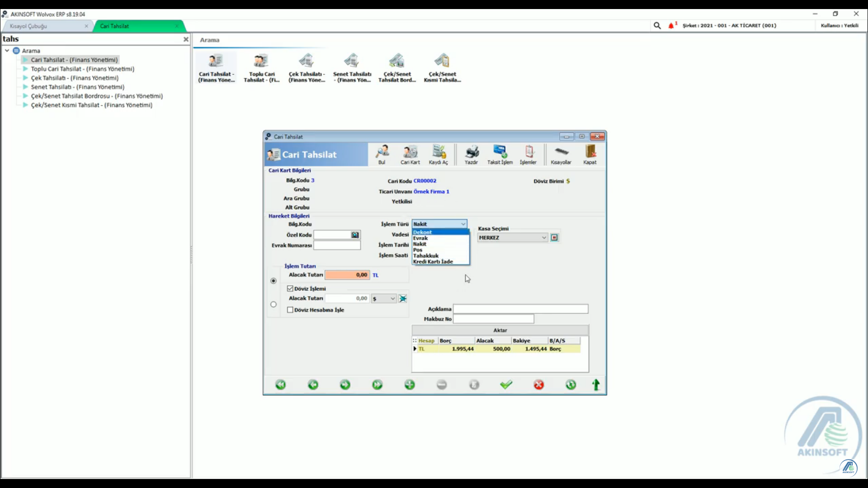Go to first record with green rewind arrow
The height and width of the screenshot is (488, 868).
coord(281,385)
